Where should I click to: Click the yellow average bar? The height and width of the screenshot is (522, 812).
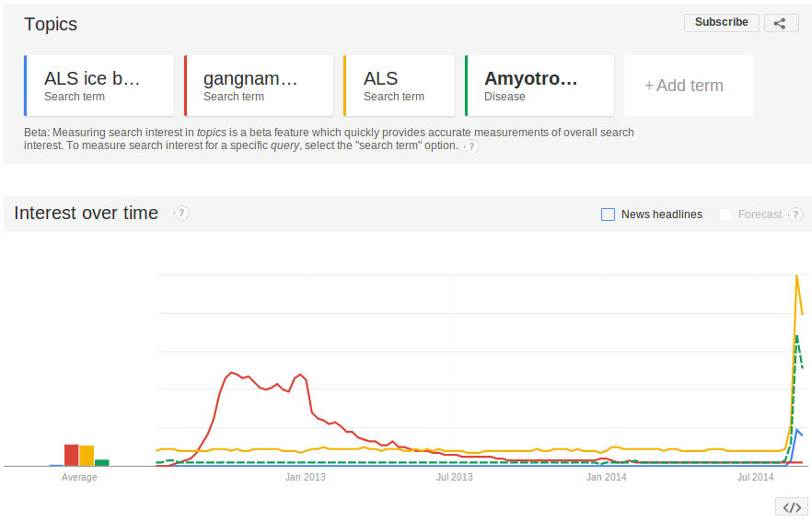coord(87,456)
